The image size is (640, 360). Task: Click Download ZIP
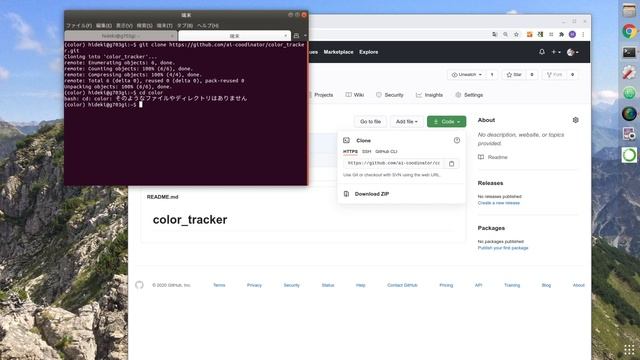(371, 194)
